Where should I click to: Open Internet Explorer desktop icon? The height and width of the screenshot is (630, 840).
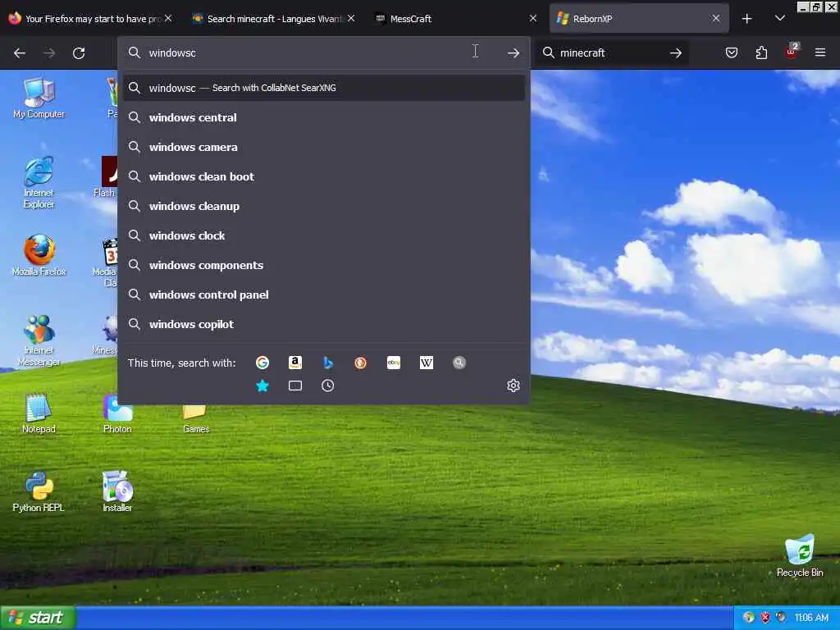click(39, 182)
